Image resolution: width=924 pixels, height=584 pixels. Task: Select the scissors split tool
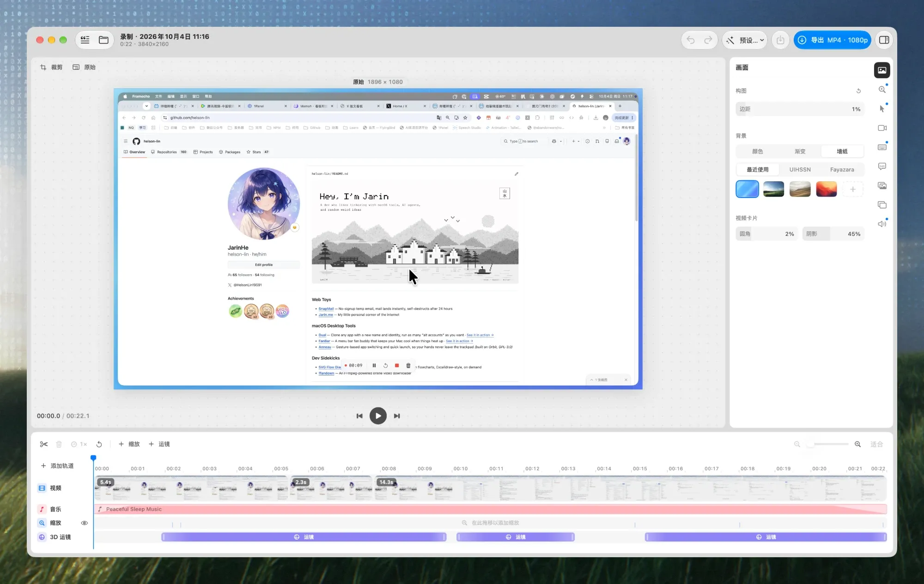click(44, 444)
